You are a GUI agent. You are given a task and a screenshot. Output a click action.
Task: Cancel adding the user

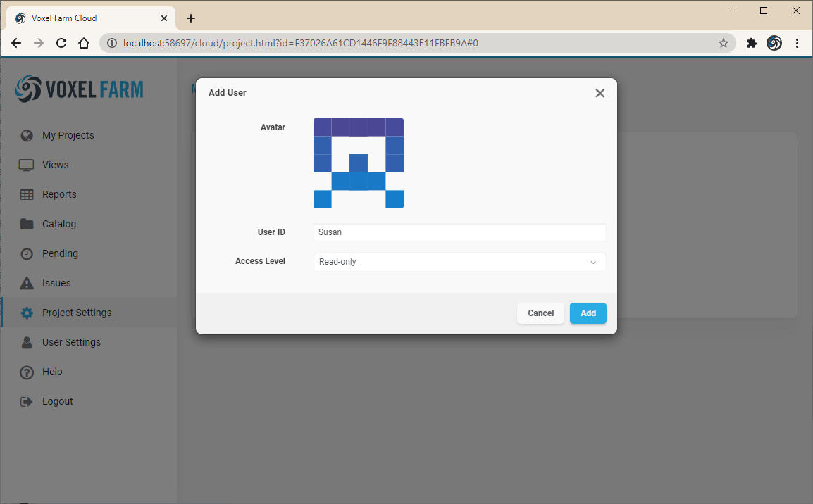tap(540, 313)
